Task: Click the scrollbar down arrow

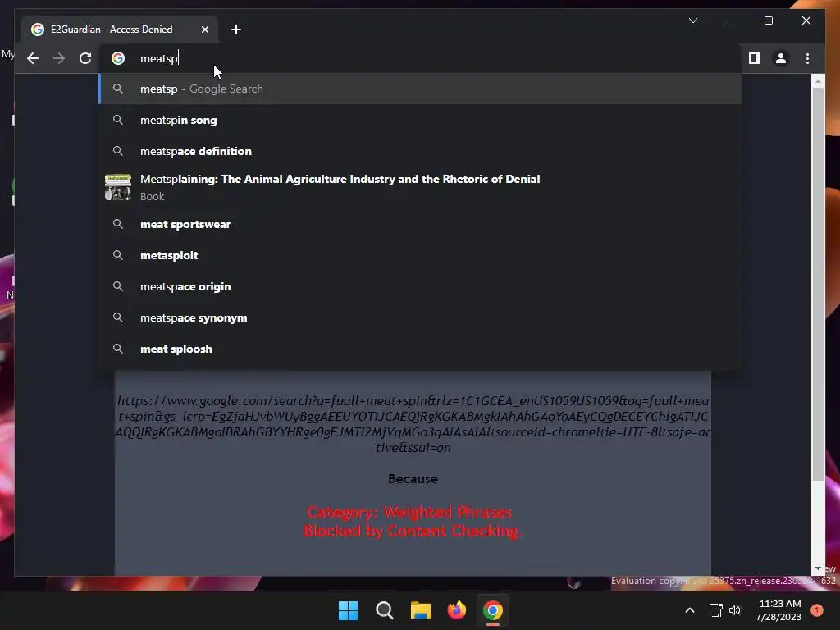Action: click(818, 568)
